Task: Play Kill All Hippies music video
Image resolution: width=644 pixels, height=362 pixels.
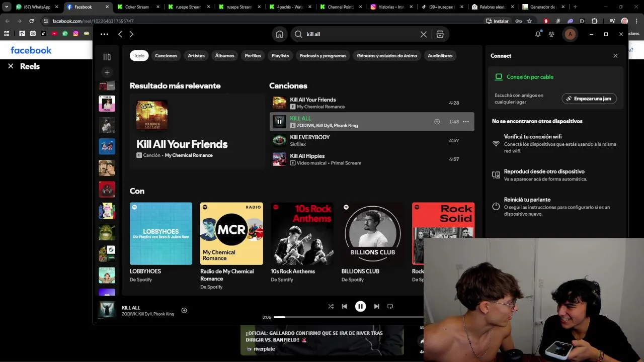Action: pyautogui.click(x=372, y=159)
